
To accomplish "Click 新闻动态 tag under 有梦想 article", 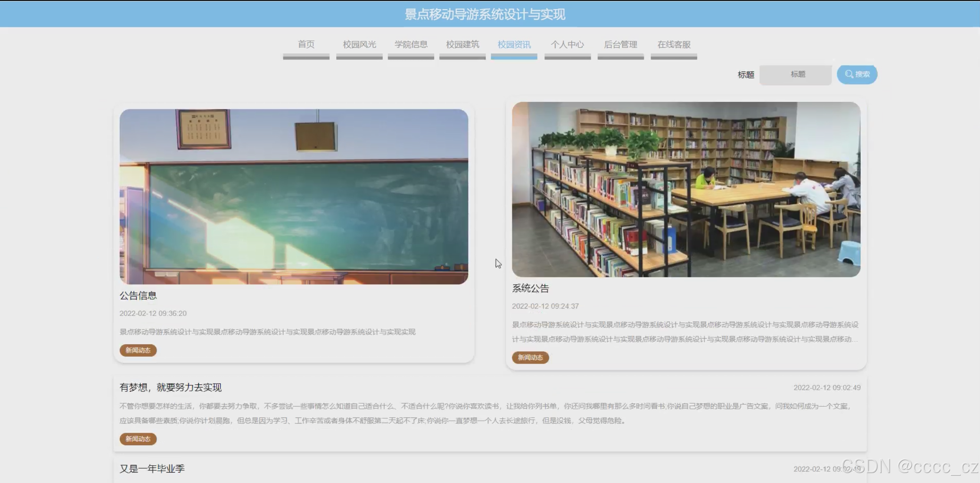I will coord(138,439).
